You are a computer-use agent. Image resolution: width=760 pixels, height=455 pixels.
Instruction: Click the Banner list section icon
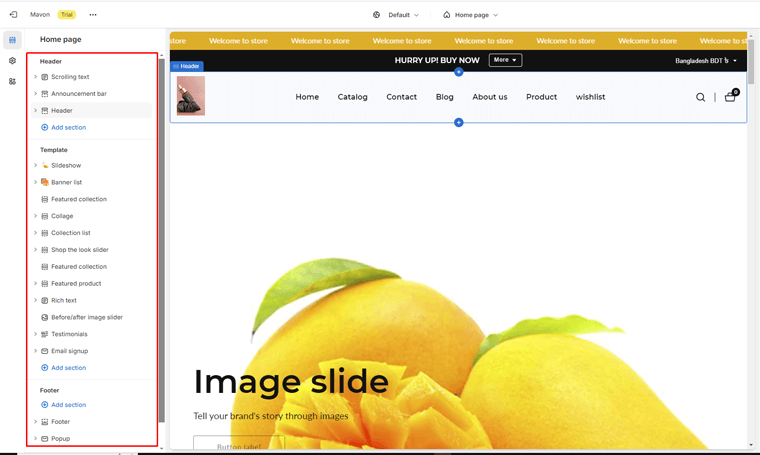(x=45, y=182)
